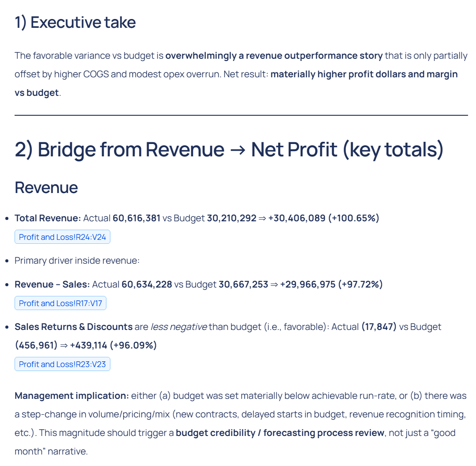
Task: Click "budget credibility / forecasting process review" phrase
Action: click(280, 433)
